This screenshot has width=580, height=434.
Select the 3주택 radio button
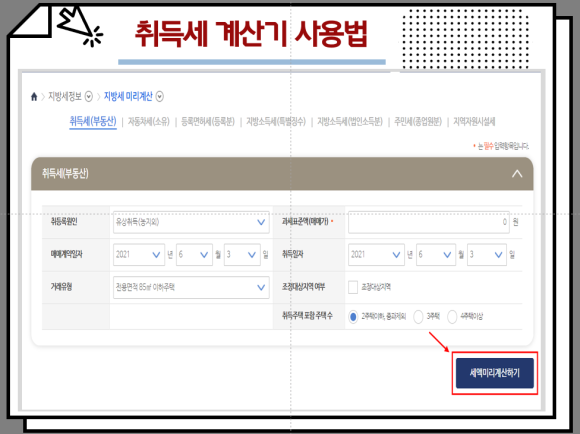[x=418, y=317]
